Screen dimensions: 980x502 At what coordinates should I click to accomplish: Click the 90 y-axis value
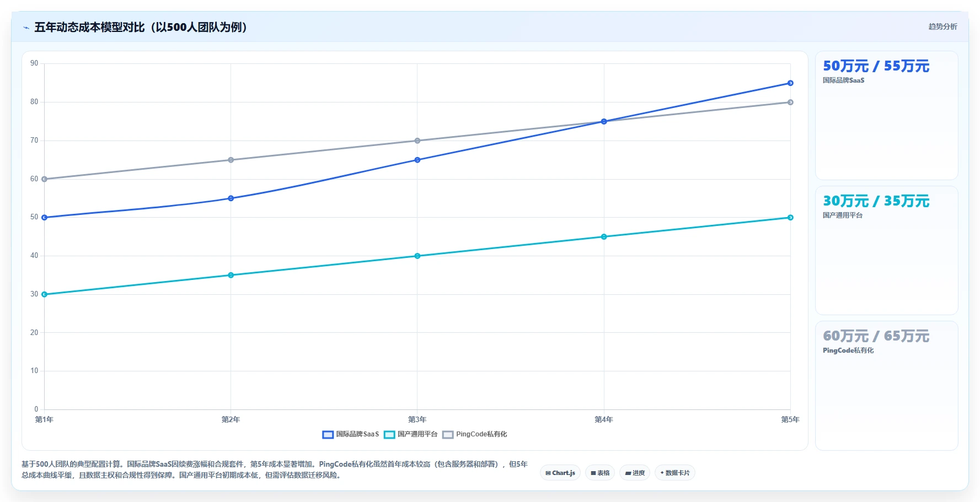(x=34, y=63)
